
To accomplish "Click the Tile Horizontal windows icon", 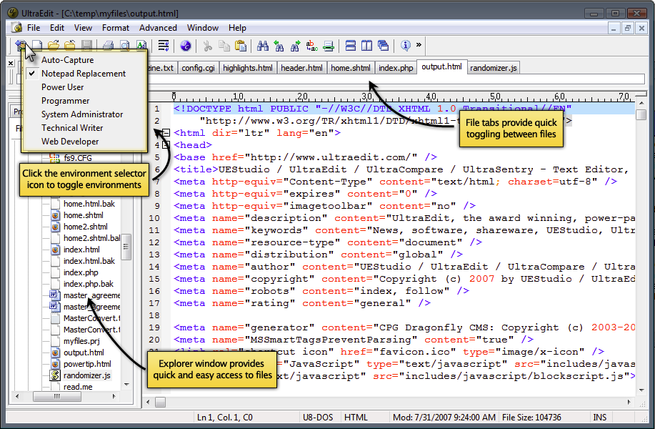I will (351, 46).
